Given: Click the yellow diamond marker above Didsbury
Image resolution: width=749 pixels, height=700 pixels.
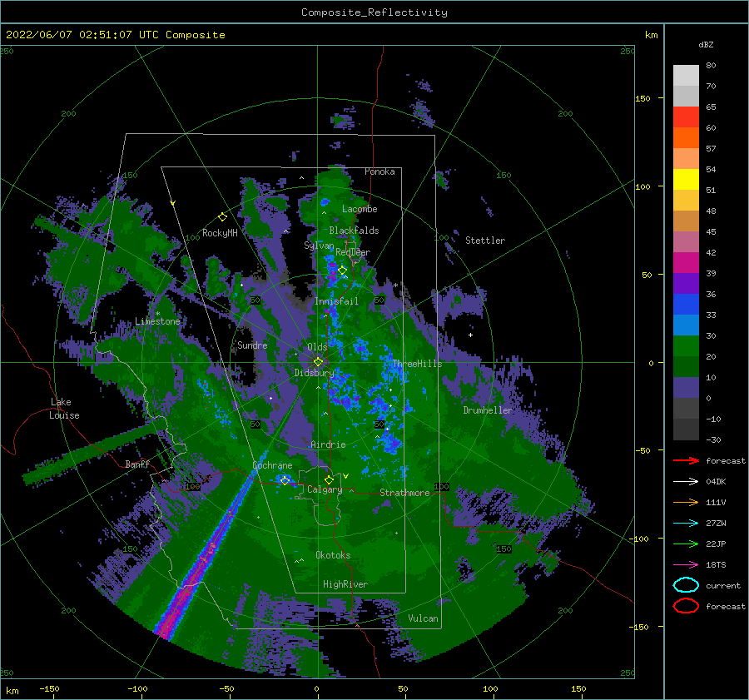Looking at the screenshot, I should (318, 362).
